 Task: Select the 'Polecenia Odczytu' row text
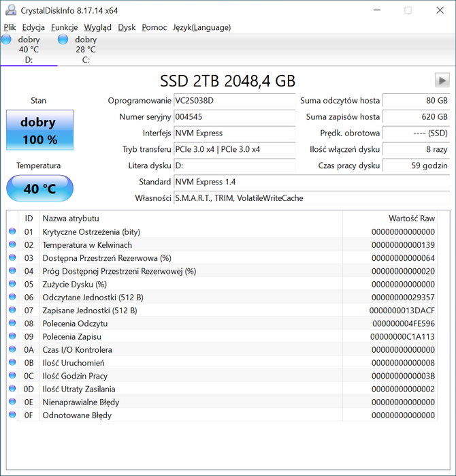click(x=75, y=323)
